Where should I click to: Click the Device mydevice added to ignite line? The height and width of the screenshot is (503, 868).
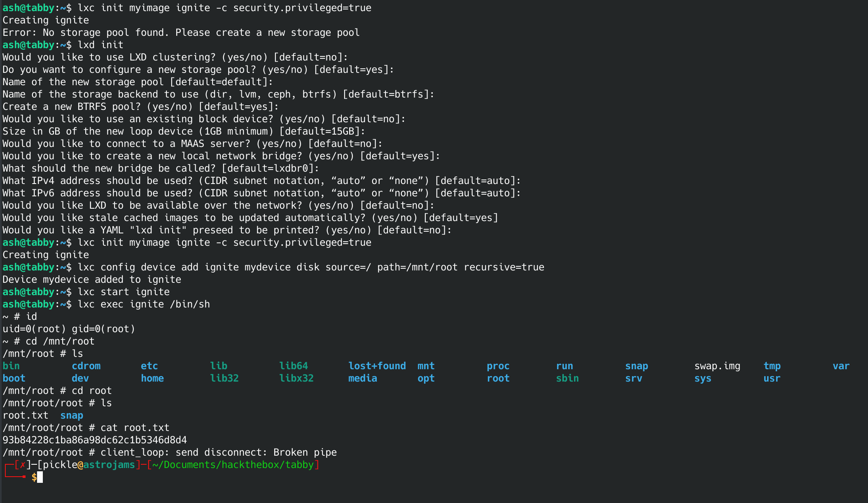coord(92,279)
